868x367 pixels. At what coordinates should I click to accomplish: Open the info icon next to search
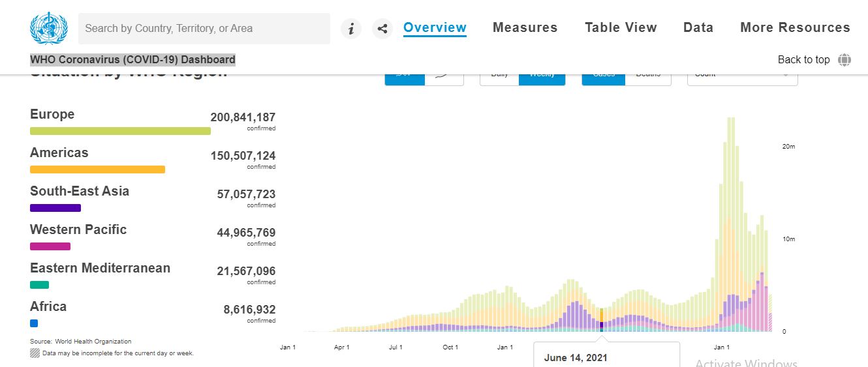click(351, 29)
